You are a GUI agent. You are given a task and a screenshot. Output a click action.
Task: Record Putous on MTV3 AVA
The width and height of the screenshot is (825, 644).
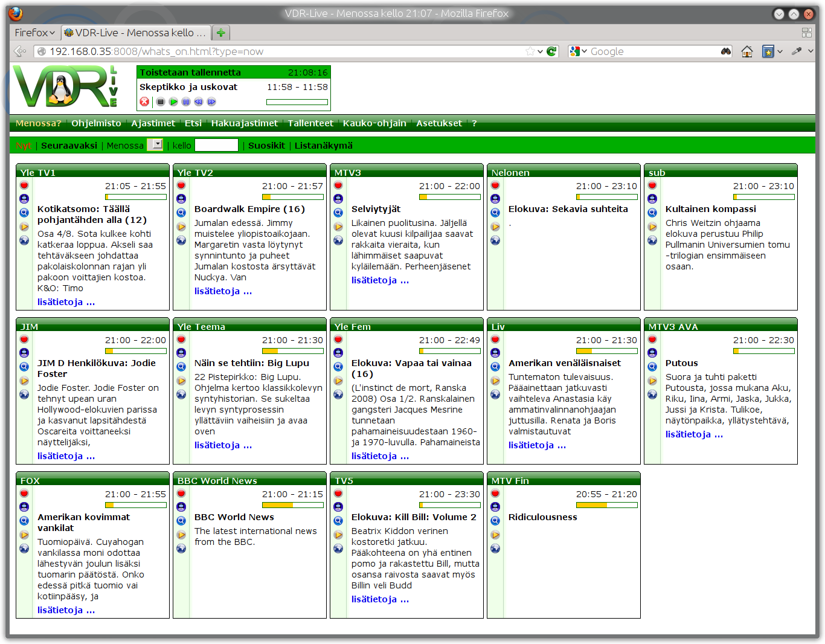[652, 339]
